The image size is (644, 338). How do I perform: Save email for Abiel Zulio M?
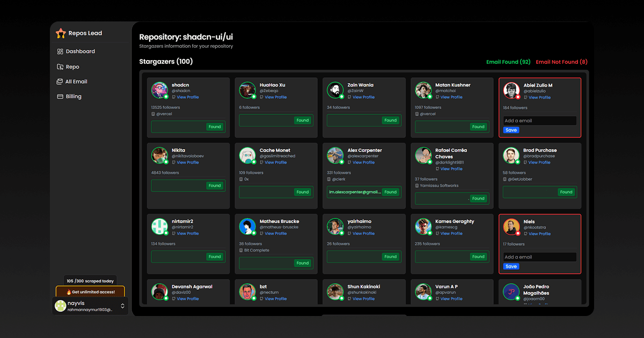(511, 130)
